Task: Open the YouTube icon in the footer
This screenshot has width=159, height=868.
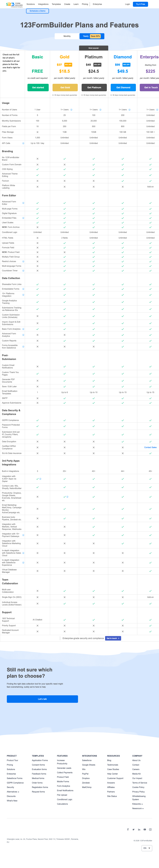Action: pyautogui.click(x=145, y=830)
